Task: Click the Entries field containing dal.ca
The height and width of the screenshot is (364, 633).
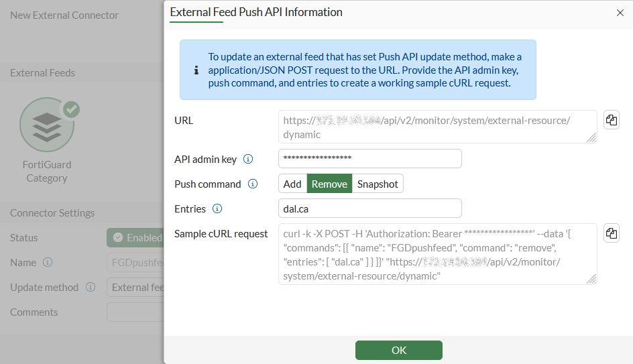Action: coord(369,208)
